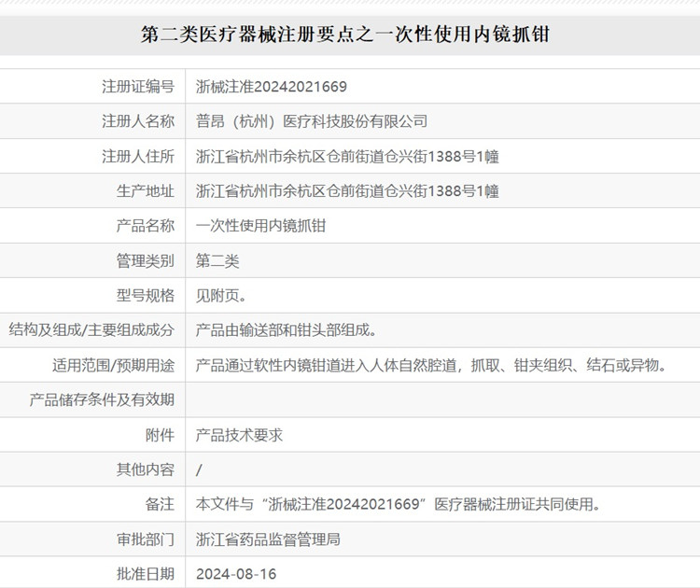
Task: Click the value 一次性使用内镜抓钳 in the 产品名称 row
Action: (260, 226)
